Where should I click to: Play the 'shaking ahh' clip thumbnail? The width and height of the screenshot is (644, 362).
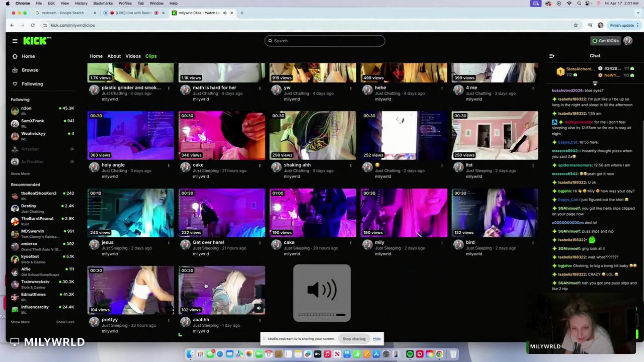312,136
